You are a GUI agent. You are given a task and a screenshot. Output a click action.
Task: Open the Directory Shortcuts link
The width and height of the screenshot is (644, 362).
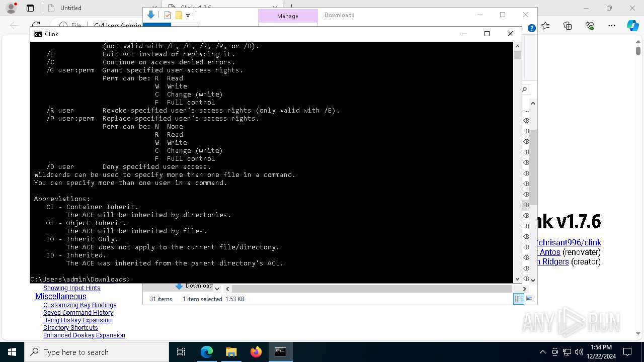[x=70, y=328]
